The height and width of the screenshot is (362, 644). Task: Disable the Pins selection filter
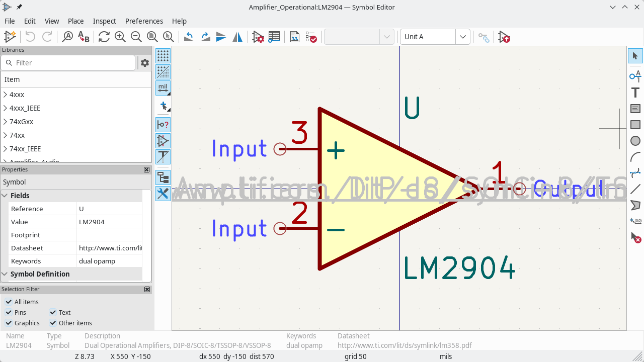click(x=8, y=312)
